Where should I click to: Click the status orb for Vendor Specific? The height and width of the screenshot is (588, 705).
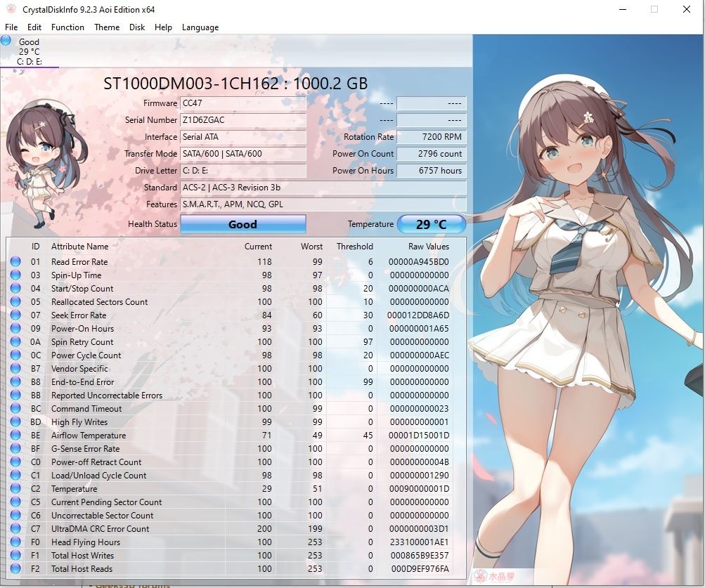pos(15,368)
